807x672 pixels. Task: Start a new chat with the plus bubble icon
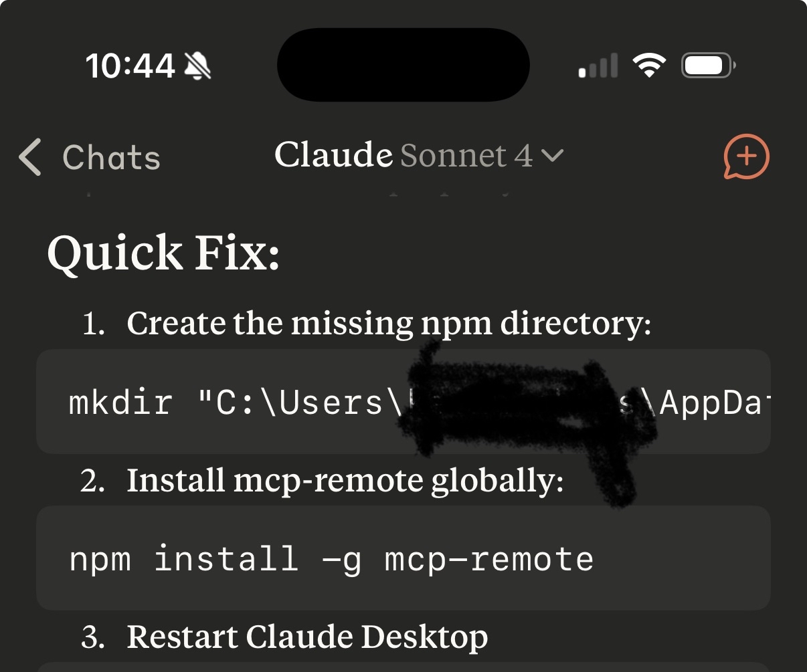pos(747,157)
